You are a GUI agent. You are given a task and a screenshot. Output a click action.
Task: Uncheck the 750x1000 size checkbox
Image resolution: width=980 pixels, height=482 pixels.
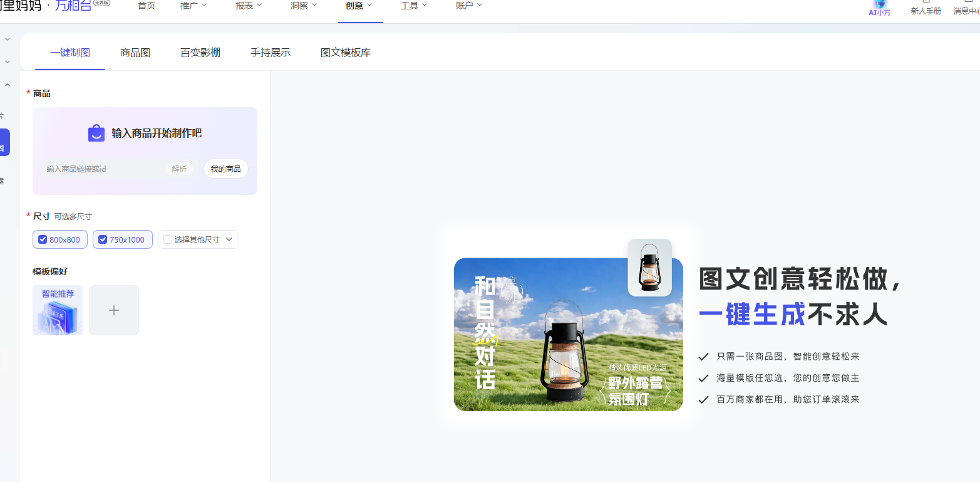[x=103, y=239]
